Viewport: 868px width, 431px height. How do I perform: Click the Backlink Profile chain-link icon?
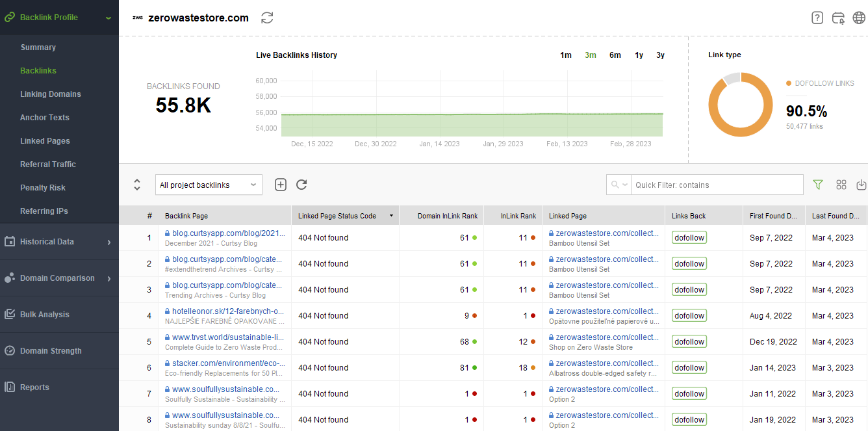point(10,17)
